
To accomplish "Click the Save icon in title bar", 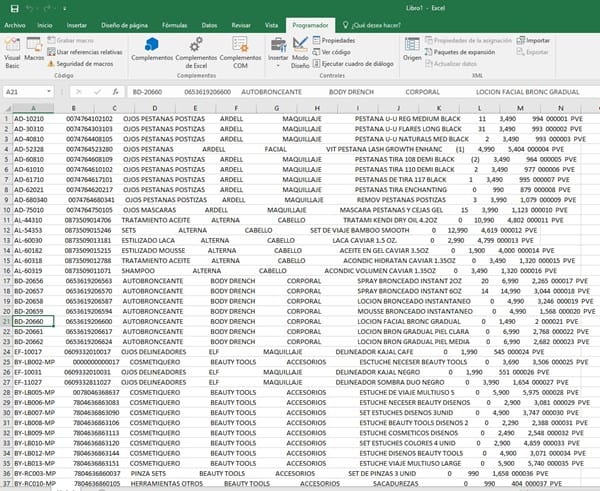I will click(15, 8).
